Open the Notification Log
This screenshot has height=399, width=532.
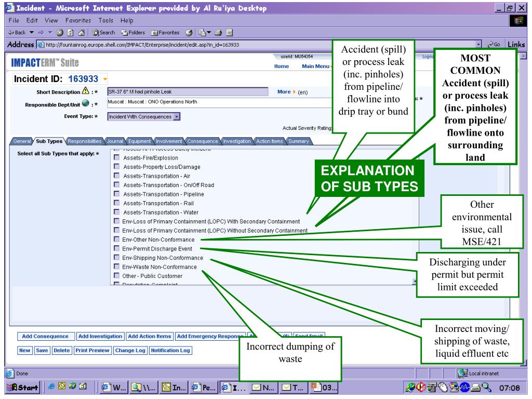point(170,350)
